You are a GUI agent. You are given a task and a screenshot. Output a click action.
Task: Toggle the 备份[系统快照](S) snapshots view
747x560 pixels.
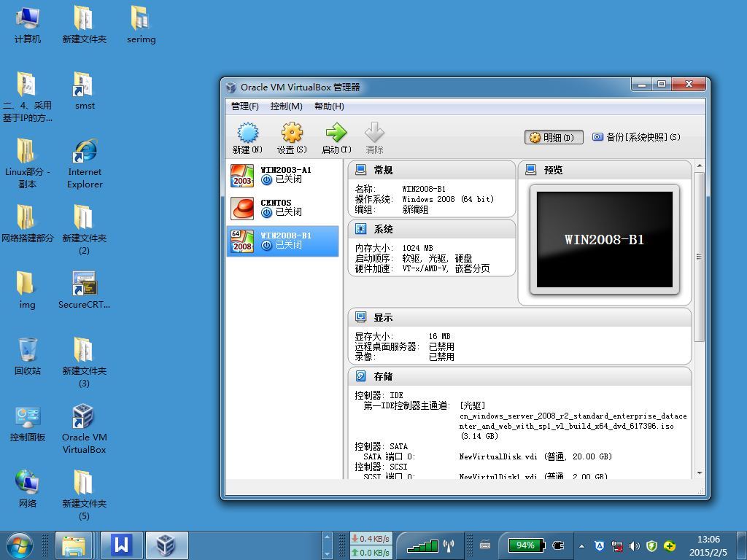click(x=636, y=137)
